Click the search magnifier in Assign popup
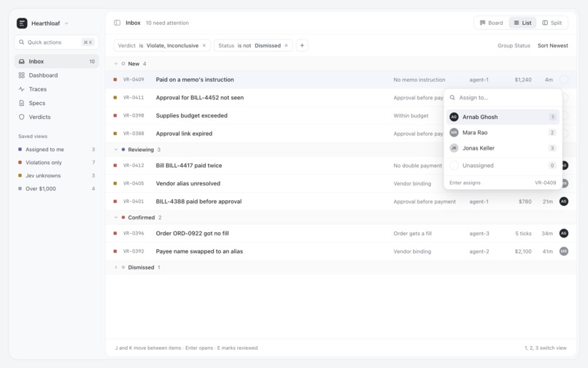 coord(452,98)
